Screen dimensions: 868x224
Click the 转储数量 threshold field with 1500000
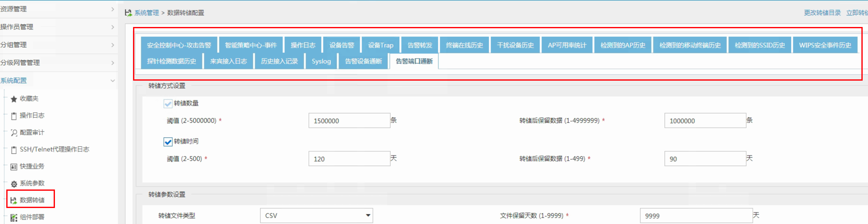(349, 120)
